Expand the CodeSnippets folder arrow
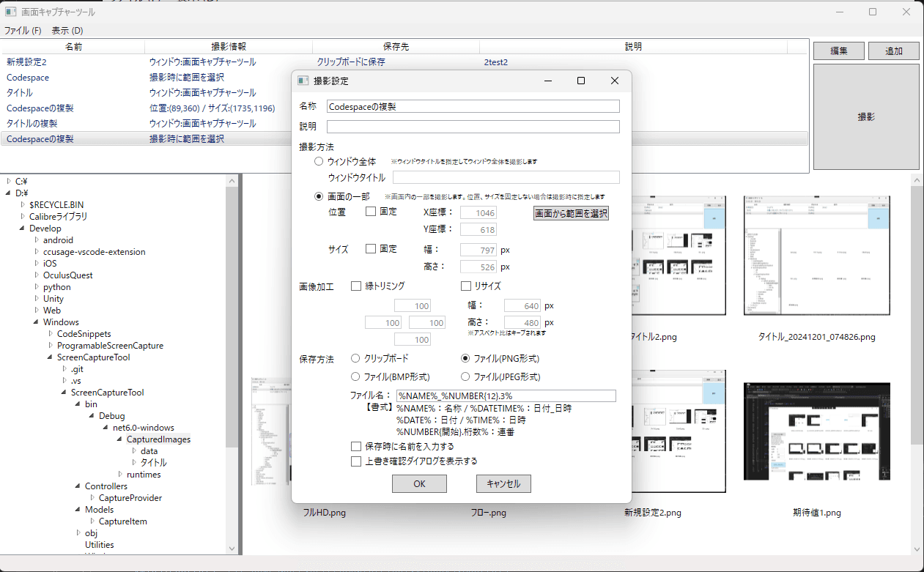 [x=50, y=333]
